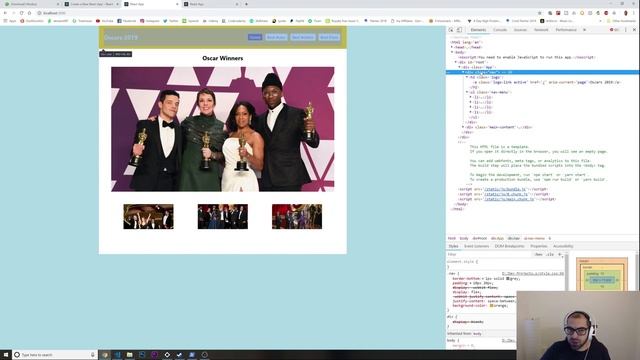Switch to the Elements tab
The height and width of the screenshot is (360, 640).
[x=478, y=30]
